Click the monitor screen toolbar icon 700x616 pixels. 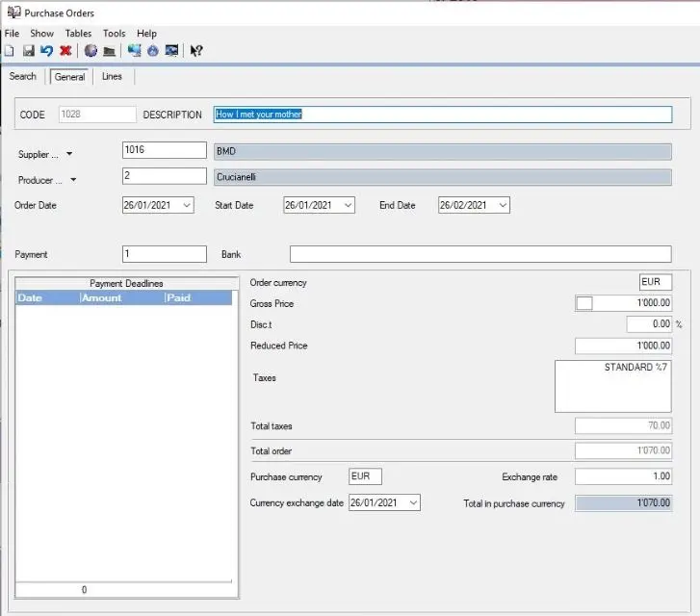(171, 51)
